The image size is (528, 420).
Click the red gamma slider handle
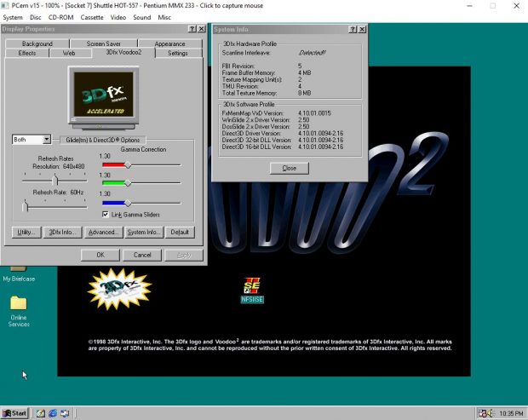pyautogui.click(x=128, y=165)
